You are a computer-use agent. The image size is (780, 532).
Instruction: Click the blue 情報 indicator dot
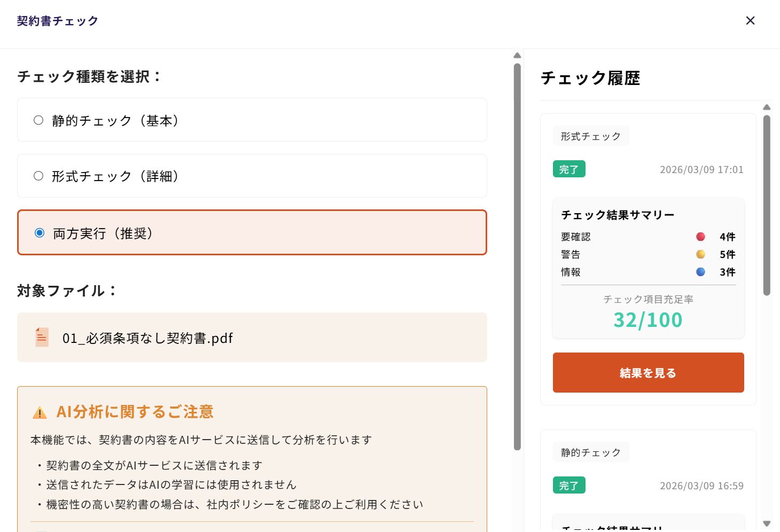700,272
